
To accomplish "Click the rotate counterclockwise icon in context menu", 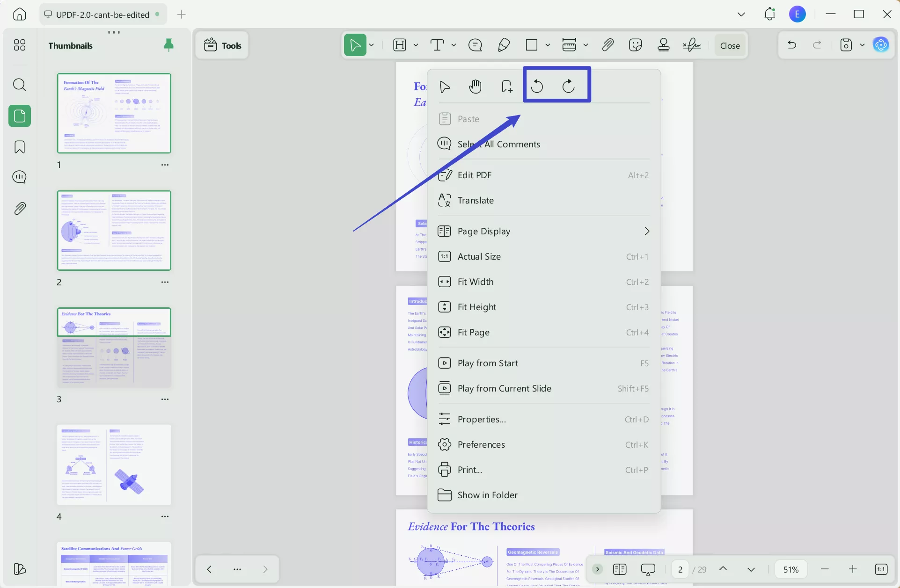I will click(537, 86).
